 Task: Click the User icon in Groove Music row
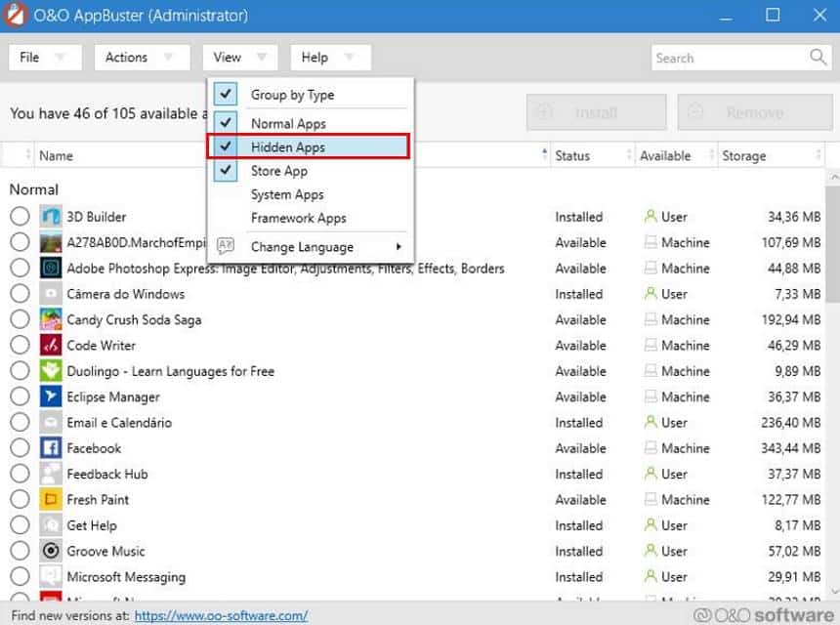[651, 551]
